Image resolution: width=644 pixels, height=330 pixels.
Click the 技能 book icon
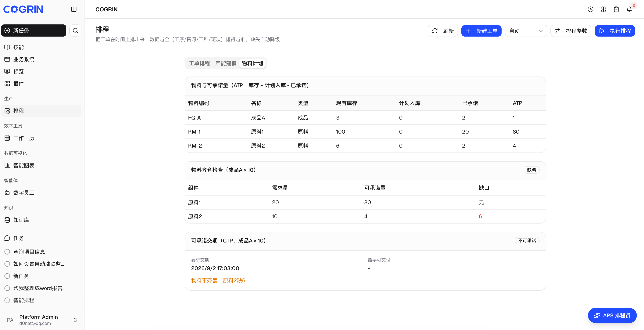pyautogui.click(x=7, y=47)
